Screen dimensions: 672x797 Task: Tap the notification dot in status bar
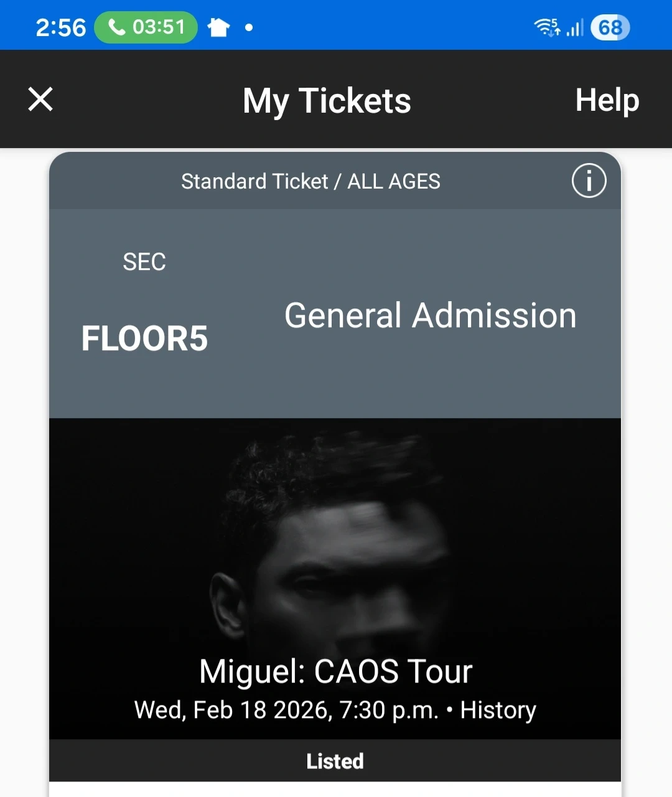(x=249, y=27)
